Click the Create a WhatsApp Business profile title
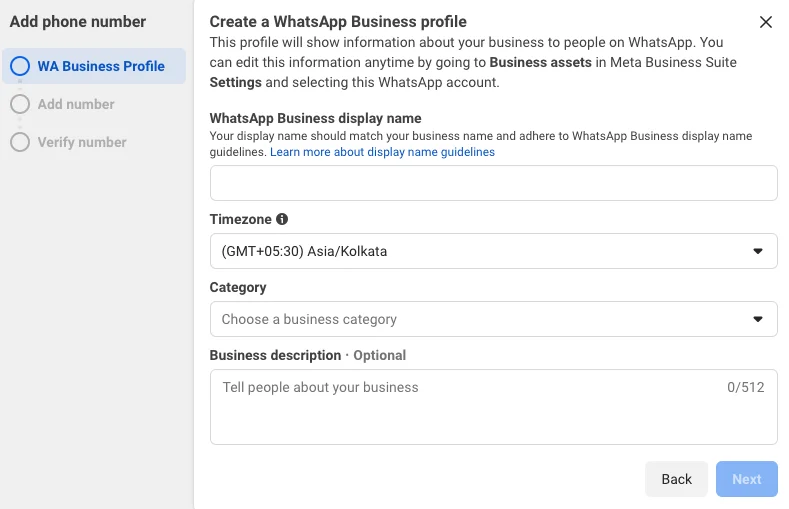This screenshot has width=789, height=509. click(x=338, y=21)
